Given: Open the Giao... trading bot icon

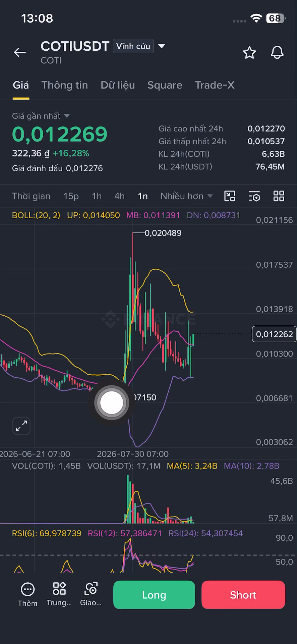Looking at the screenshot, I should [x=91, y=595].
